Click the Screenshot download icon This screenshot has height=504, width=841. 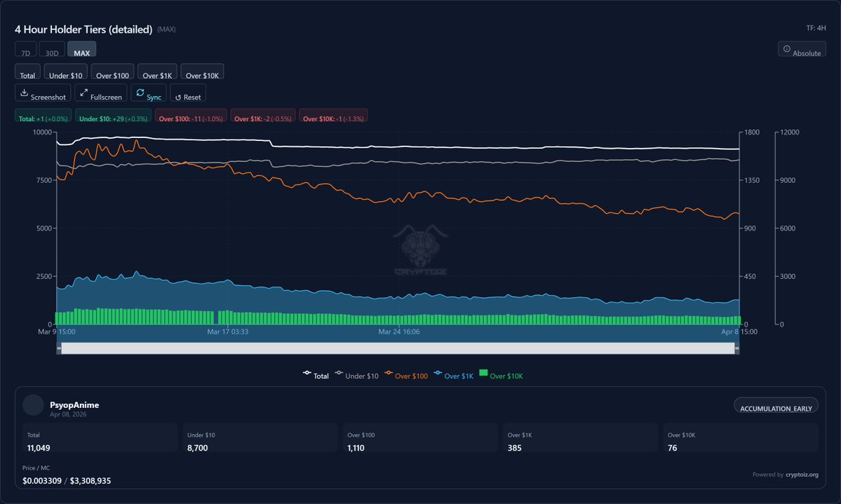[x=24, y=93]
